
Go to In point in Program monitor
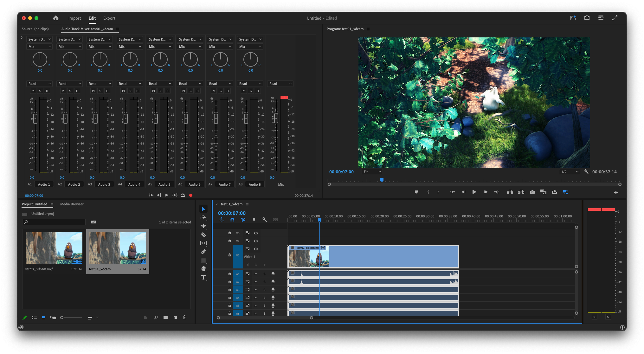point(453,192)
